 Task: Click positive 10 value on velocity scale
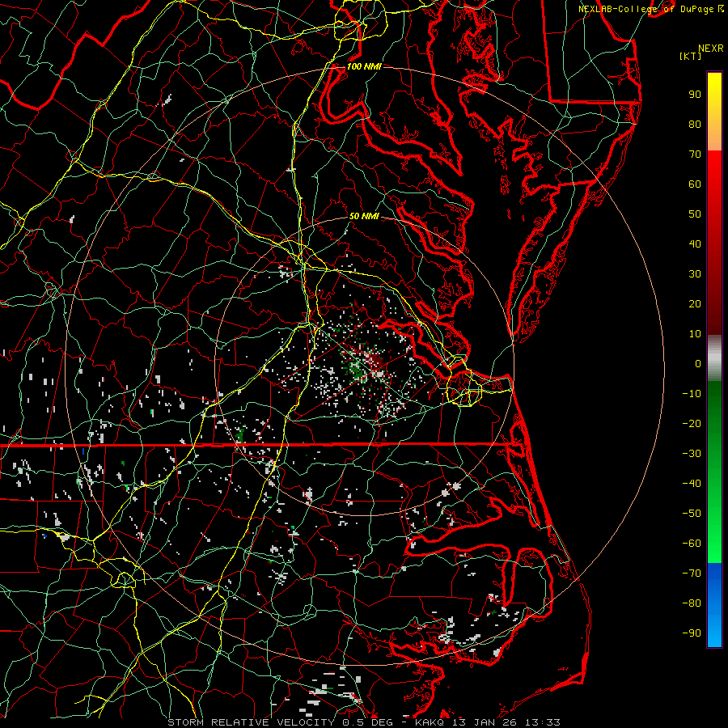click(x=695, y=334)
